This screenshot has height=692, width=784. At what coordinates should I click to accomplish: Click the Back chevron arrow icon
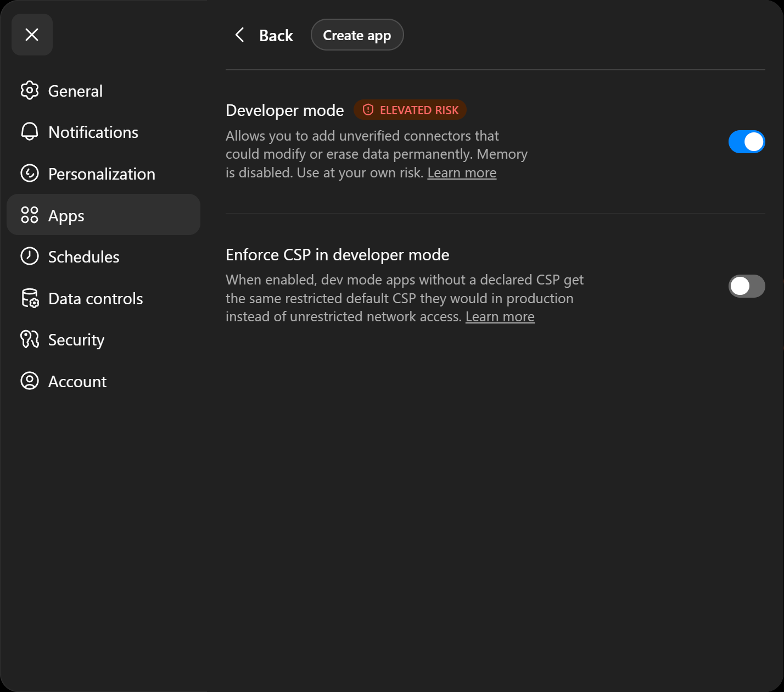239,35
